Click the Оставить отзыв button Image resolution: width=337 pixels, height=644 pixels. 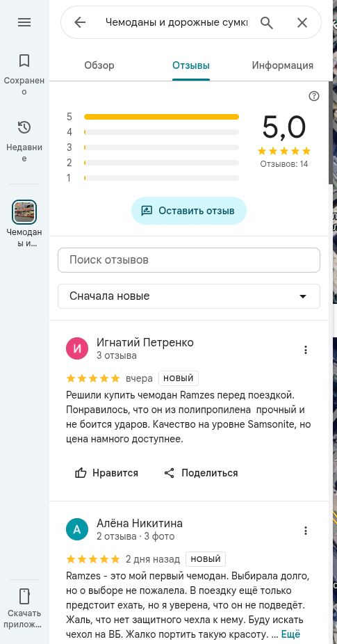(x=189, y=211)
